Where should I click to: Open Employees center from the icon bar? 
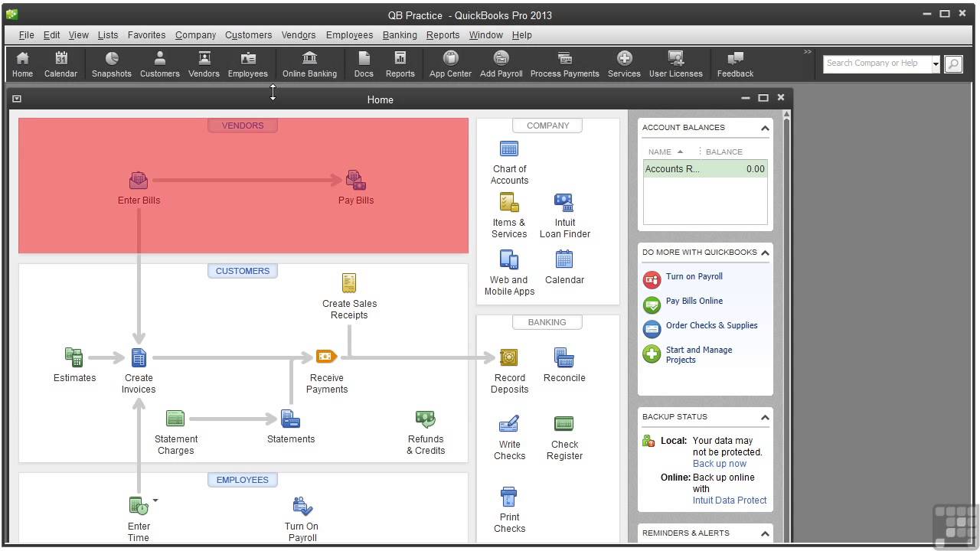(x=248, y=64)
